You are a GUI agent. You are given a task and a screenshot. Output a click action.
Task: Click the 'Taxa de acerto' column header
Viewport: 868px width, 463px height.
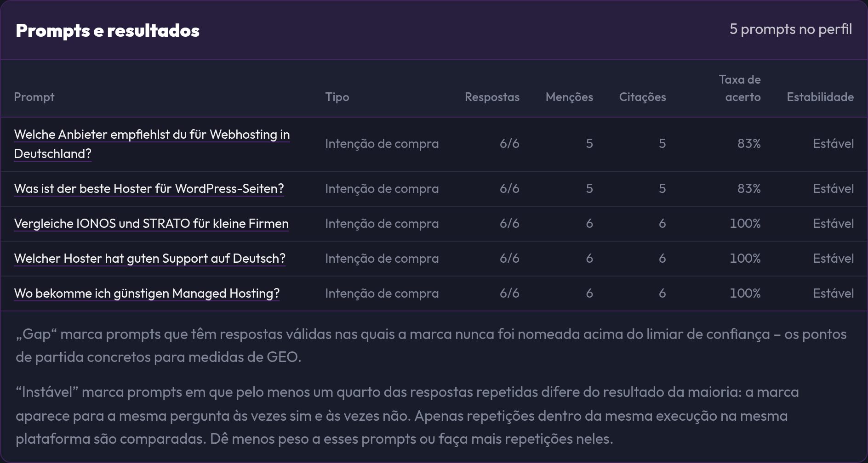(x=740, y=88)
